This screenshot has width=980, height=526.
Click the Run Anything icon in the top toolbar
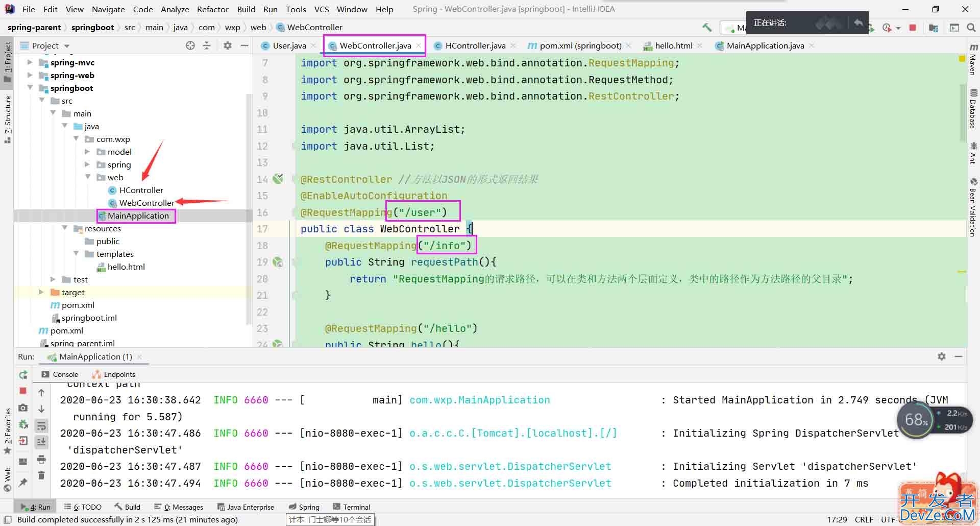(x=954, y=28)
